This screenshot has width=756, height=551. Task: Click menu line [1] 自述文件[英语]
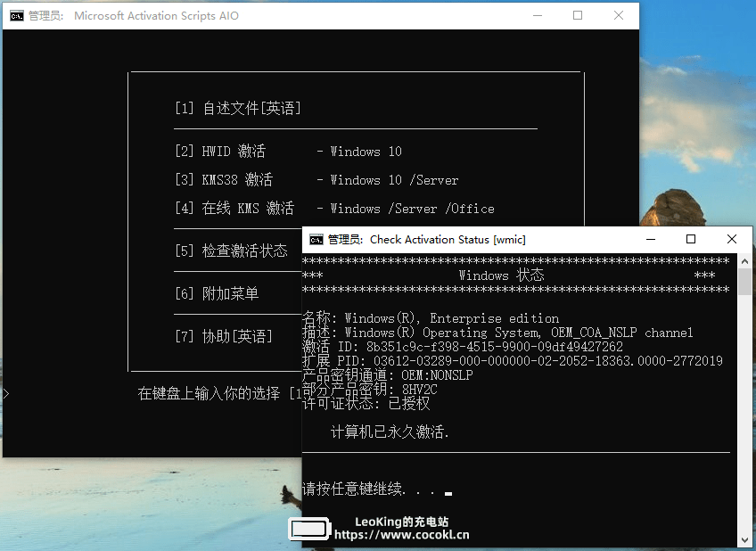pyautogui.click(x=238, y=108)
